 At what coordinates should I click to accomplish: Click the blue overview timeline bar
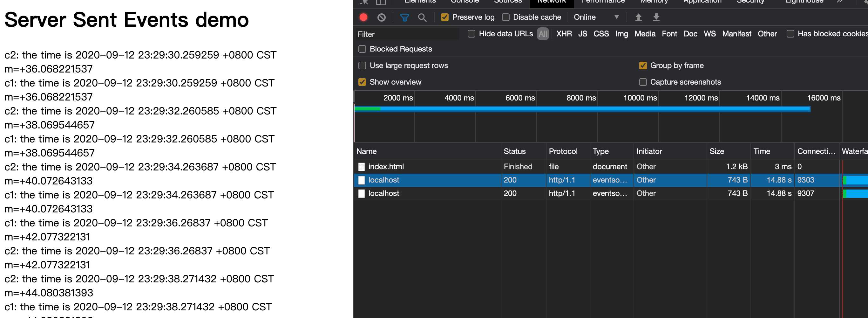click(593, 109)
